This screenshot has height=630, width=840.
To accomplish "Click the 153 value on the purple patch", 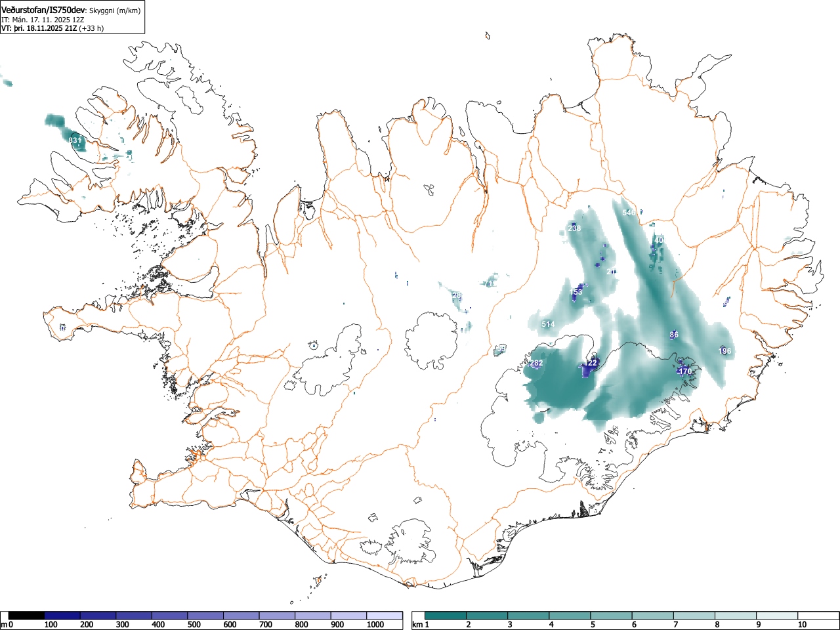I will coord(577,292).
